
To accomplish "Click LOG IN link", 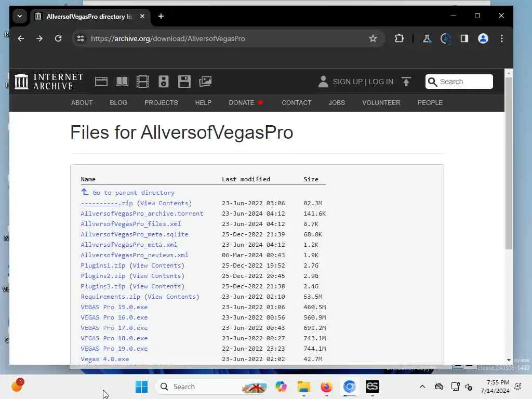I will (381, 82).
